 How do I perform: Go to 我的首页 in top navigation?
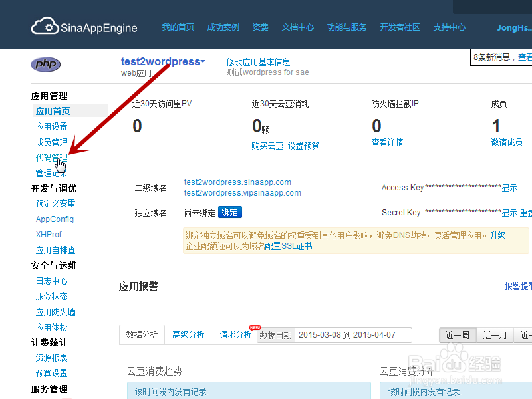pyautogui.click(x=178, y=27)
